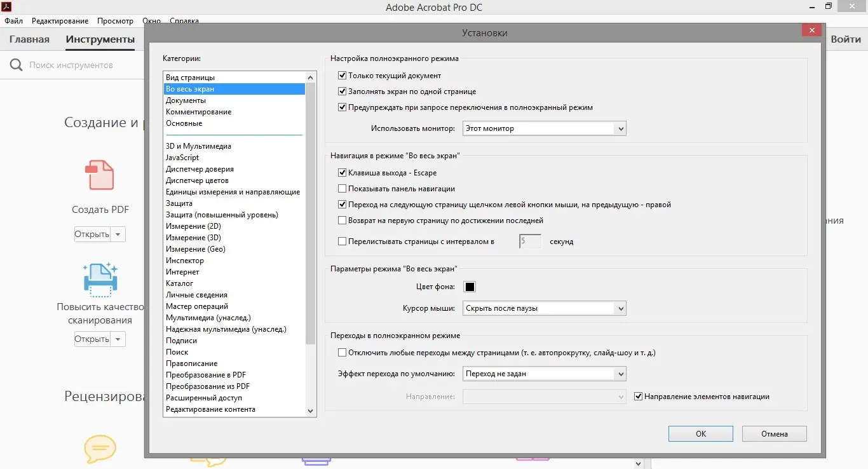Click the Отмена button
The image size is (868, 469).
pyautogui.click(x=775, y=434)
